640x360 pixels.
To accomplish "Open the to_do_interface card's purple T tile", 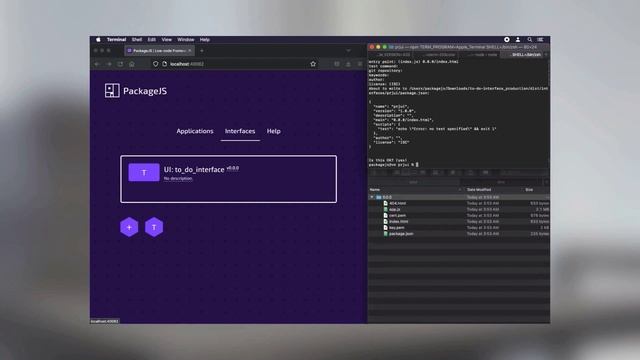I will point(144,172).
